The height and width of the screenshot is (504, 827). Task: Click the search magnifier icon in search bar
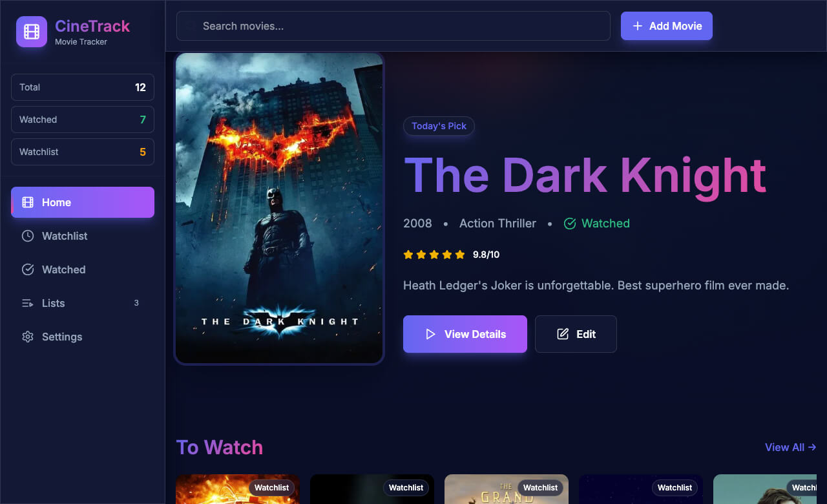click(189, 26)
